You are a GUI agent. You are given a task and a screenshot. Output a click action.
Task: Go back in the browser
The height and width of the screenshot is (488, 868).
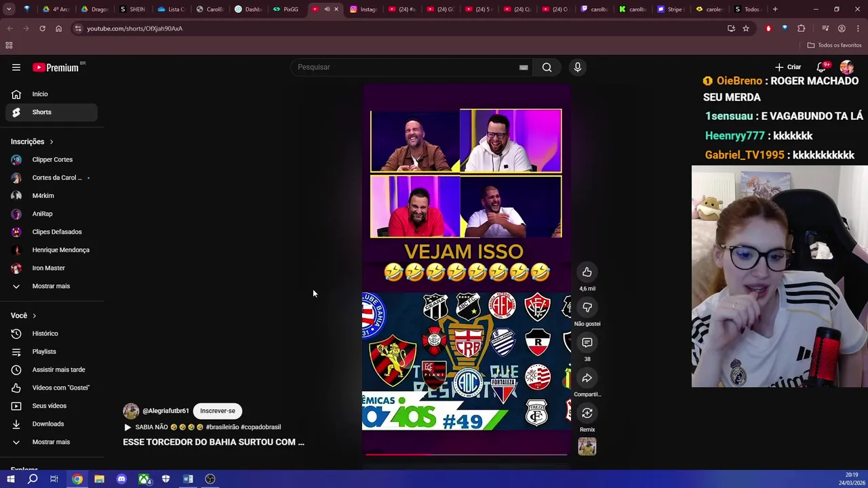(9, 28)
